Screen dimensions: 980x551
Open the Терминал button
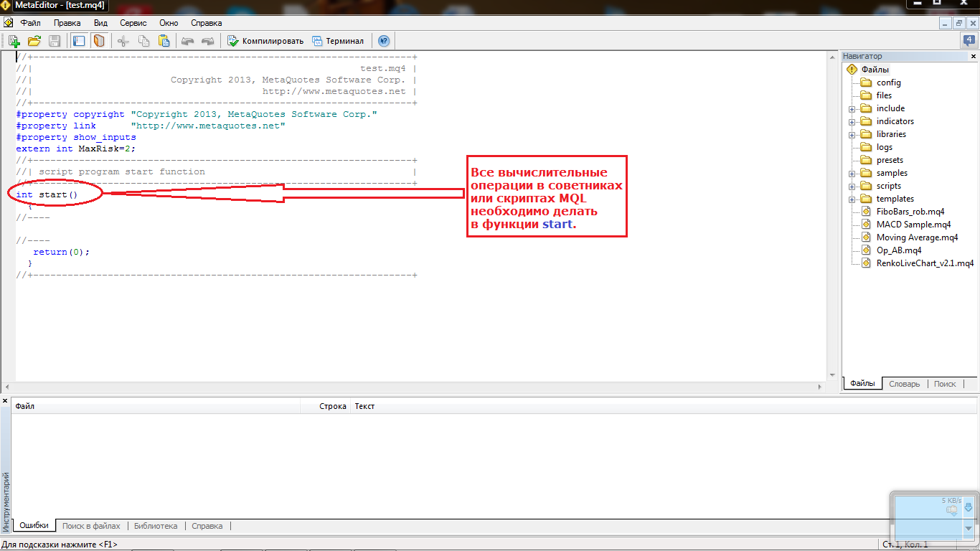[338, 41]
